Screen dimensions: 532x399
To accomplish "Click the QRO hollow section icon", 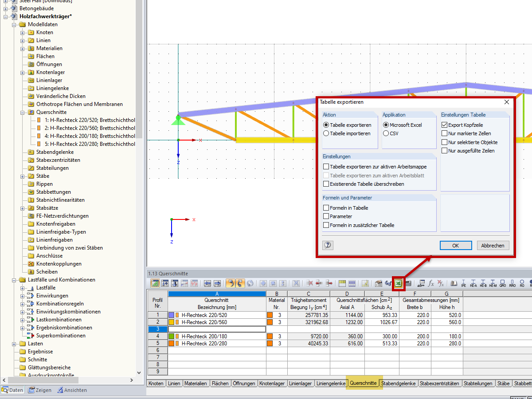I will tap(503, 284).
